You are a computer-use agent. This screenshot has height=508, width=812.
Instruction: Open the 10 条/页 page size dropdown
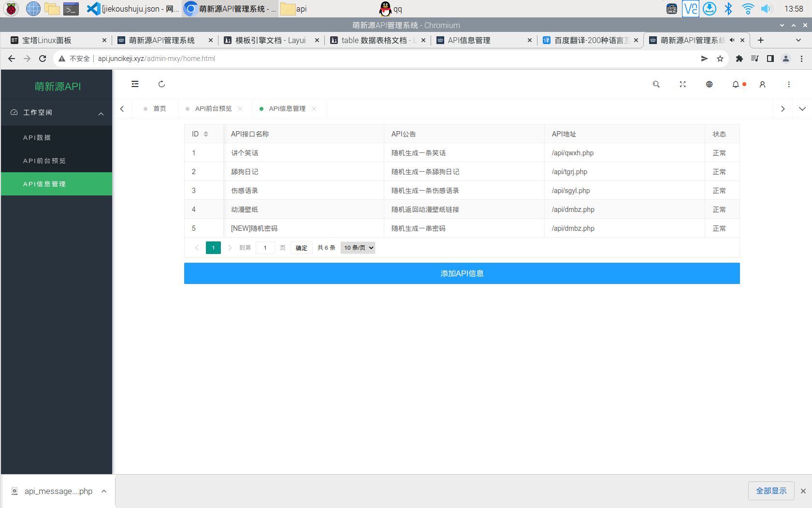pos(358,247)
